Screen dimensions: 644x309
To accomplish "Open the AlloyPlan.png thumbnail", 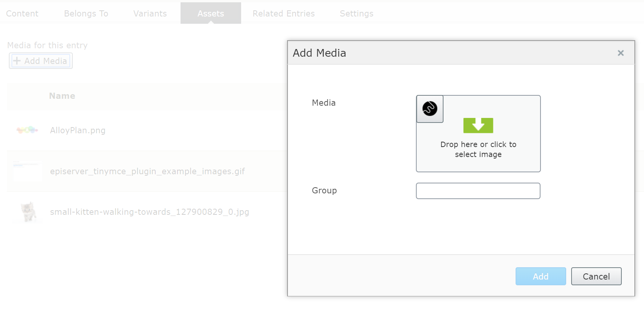I will 27,130.
